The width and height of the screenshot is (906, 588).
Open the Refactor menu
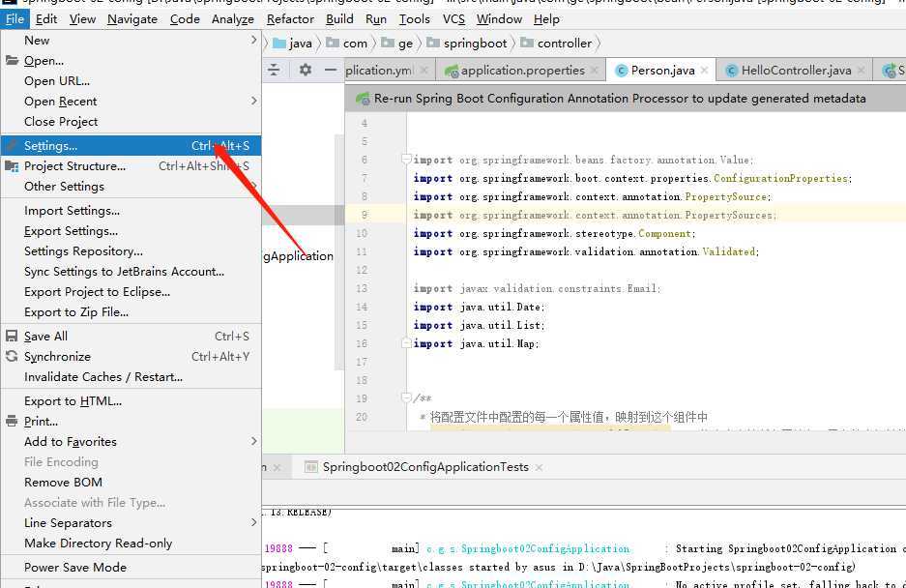click(290, 19)
